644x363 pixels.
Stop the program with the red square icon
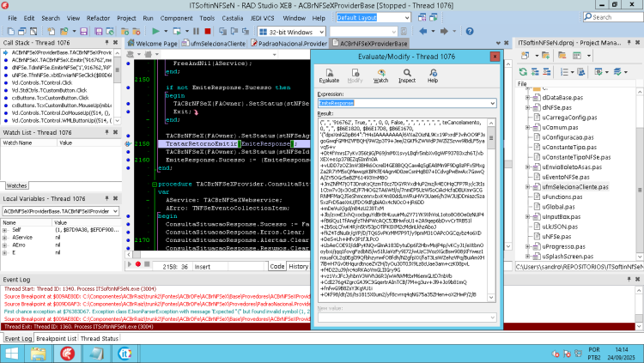point(208,31)
